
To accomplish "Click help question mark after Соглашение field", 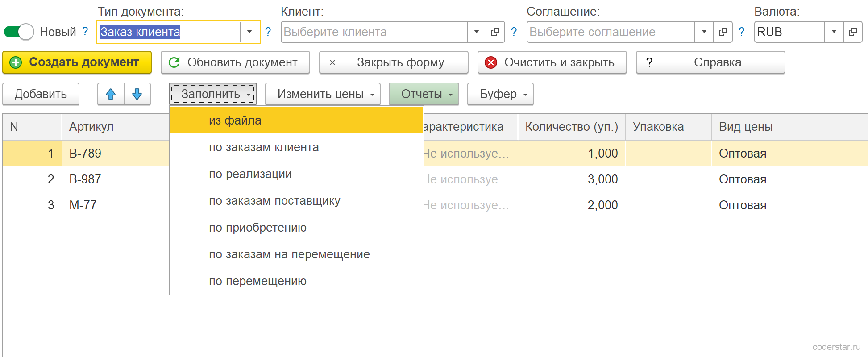I will 742,32.
